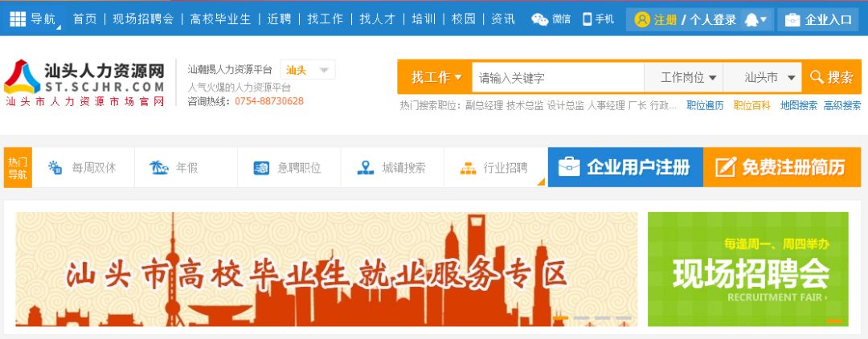Click the 城镇搜索 map pin icon
868x339 pixels.
[x=366, y=168]
